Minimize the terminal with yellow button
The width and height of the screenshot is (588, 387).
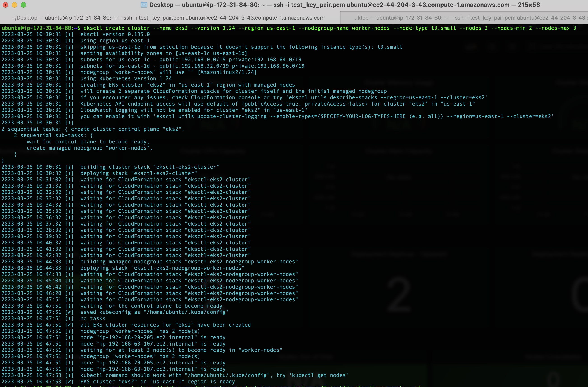pos(14,5)
